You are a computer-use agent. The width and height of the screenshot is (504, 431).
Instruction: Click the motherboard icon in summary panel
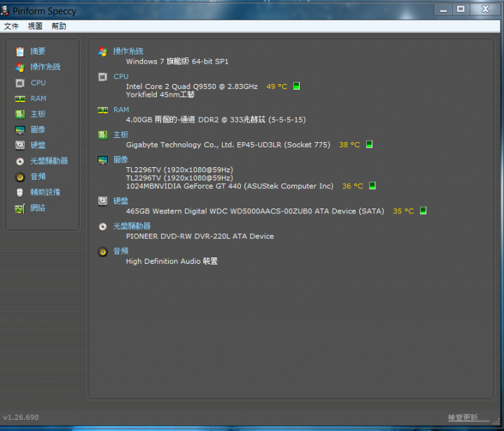click(102, 135)
